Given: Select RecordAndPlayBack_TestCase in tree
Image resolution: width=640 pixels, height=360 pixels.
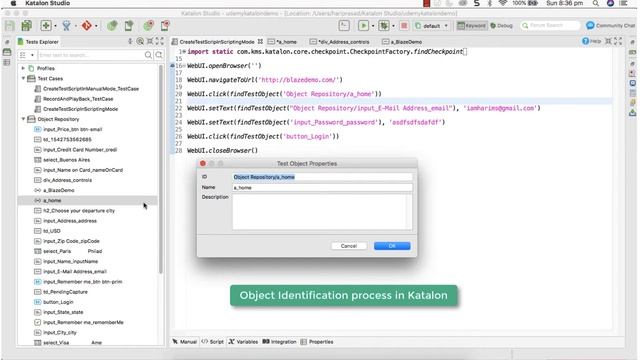Looking at the screenshot, I should coord(78,99).
